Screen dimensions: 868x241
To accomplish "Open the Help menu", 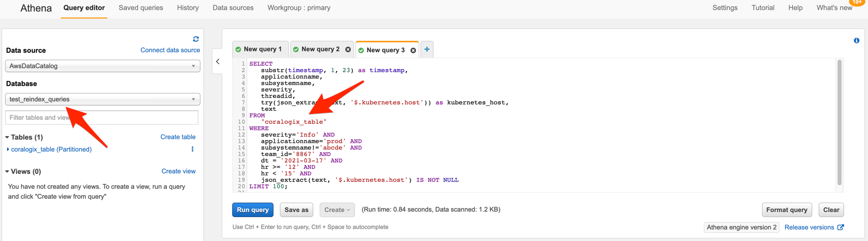I will coord(795,8).
